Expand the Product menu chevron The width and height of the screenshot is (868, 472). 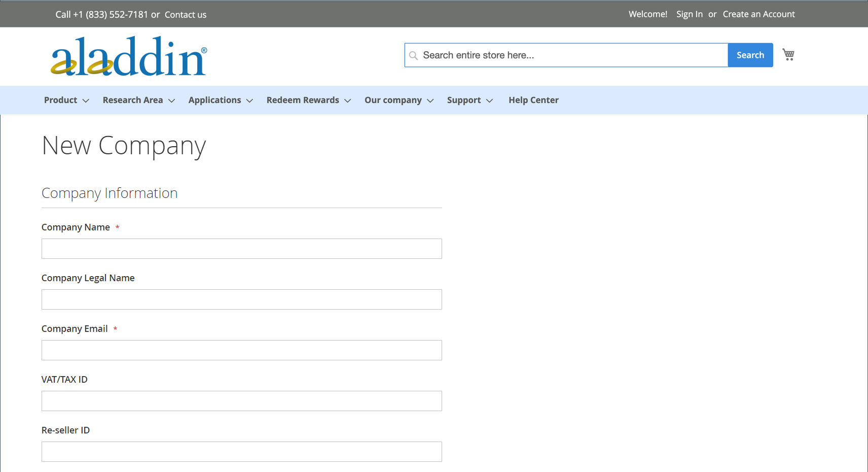pos(86,100)
